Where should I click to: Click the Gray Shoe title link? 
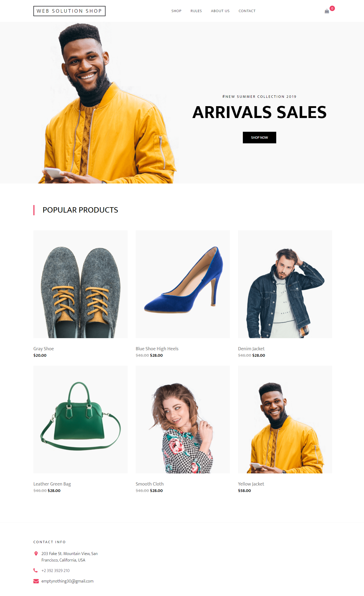tap(44, 348)
